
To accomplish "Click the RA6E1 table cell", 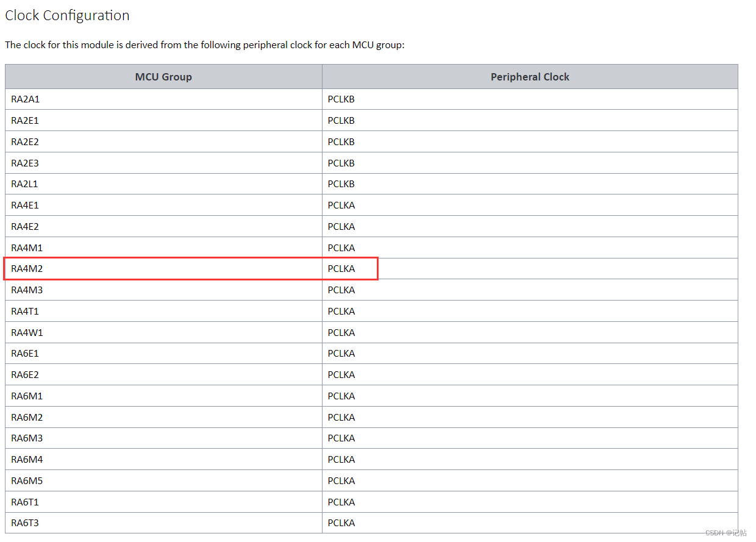I will [x=25, y=353].
